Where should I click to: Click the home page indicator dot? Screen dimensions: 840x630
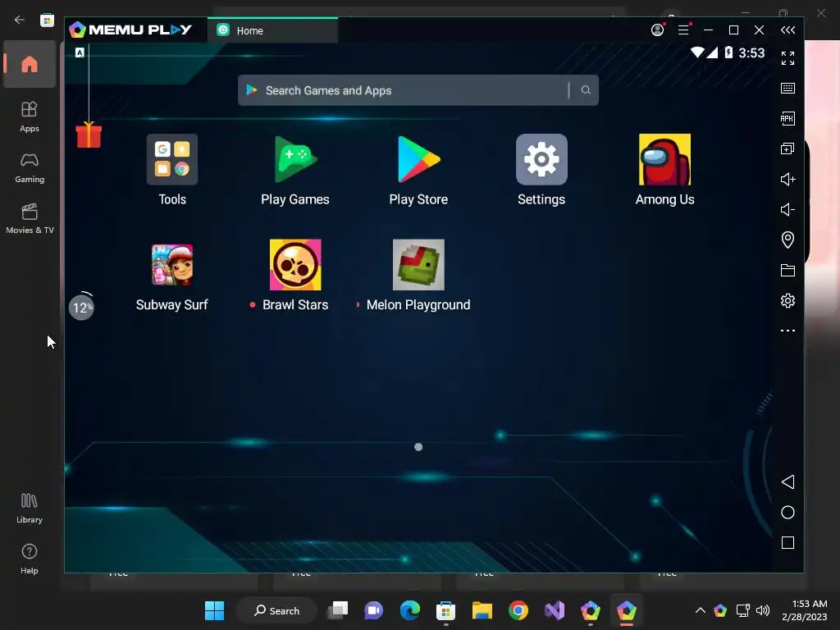coord(418,447)
